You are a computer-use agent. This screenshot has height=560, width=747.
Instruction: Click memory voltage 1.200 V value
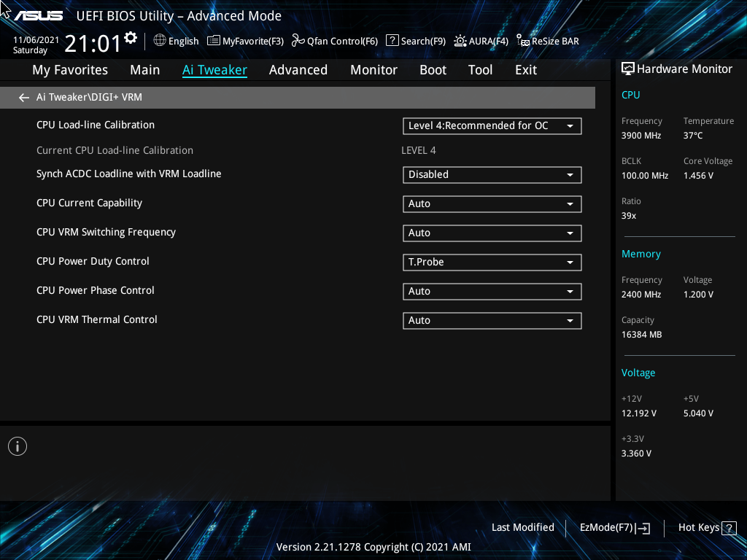click(698, 295)
